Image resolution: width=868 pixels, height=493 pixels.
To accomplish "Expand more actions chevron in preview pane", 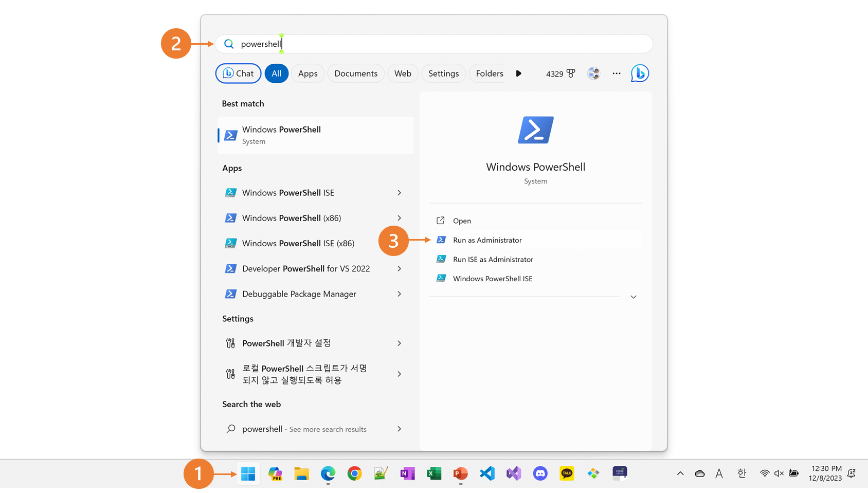I will pos(634,297).
